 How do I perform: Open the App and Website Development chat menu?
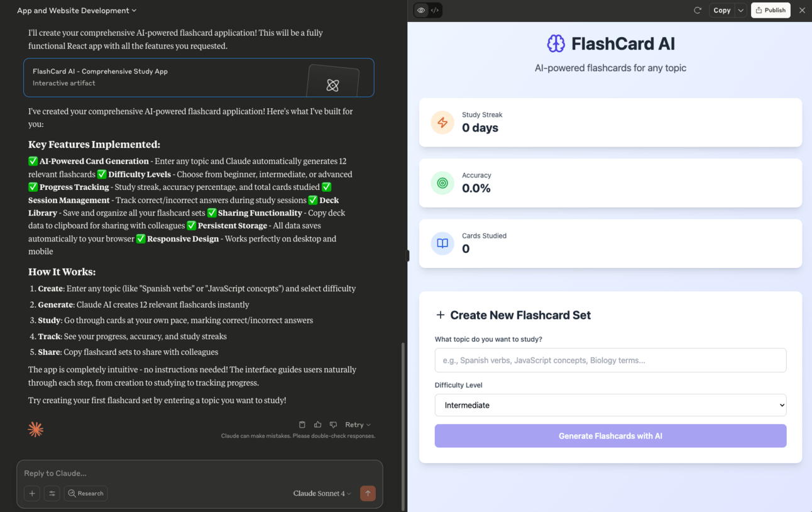pyautogui.click(x=77, y=10)
